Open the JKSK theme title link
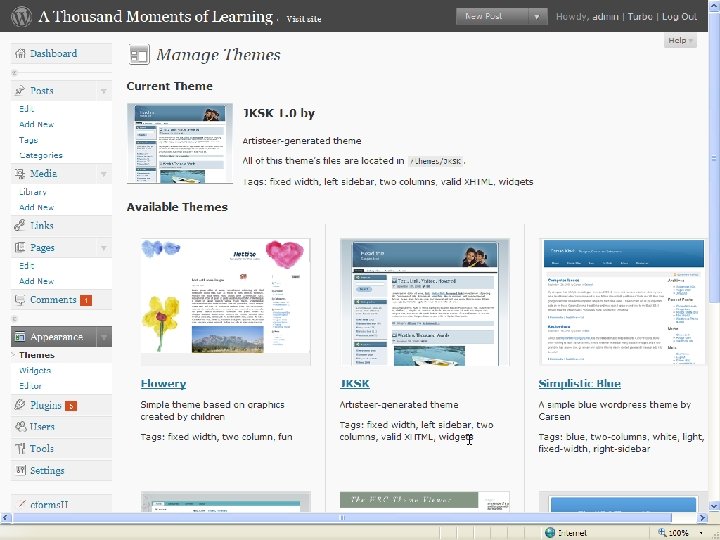Image resolution: width=720 pixels, height=540 pixels. click(354, 384)
